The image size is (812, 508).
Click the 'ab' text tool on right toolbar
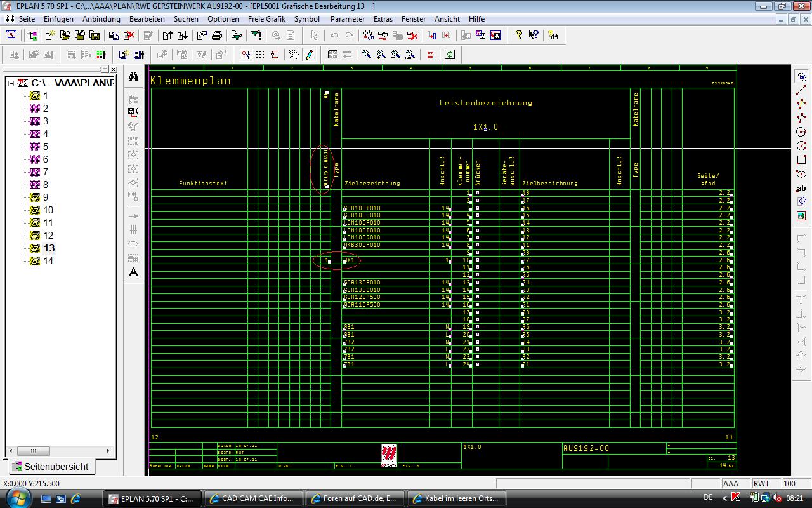(x=801, y=188)
